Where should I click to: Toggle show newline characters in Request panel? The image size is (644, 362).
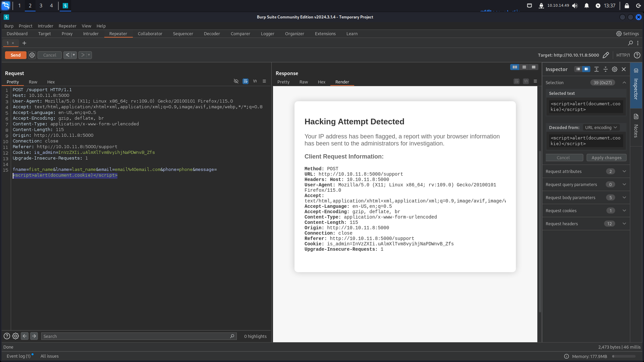[x=255, y=81]
